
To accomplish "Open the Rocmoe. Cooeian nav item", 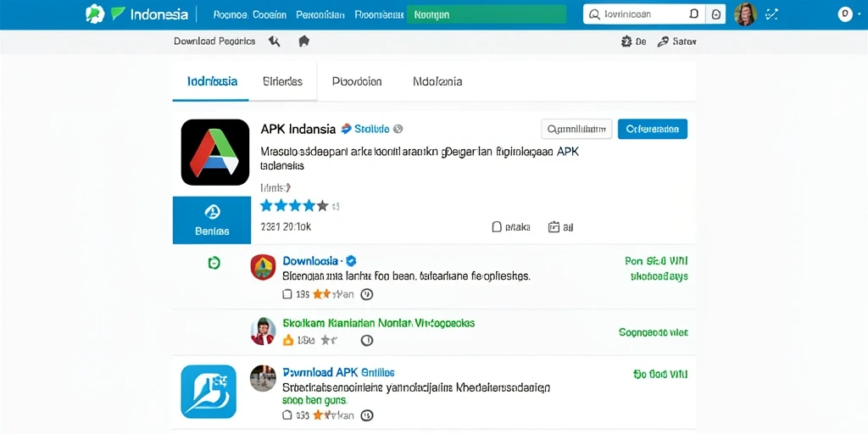I will click(x=250, y=15).
